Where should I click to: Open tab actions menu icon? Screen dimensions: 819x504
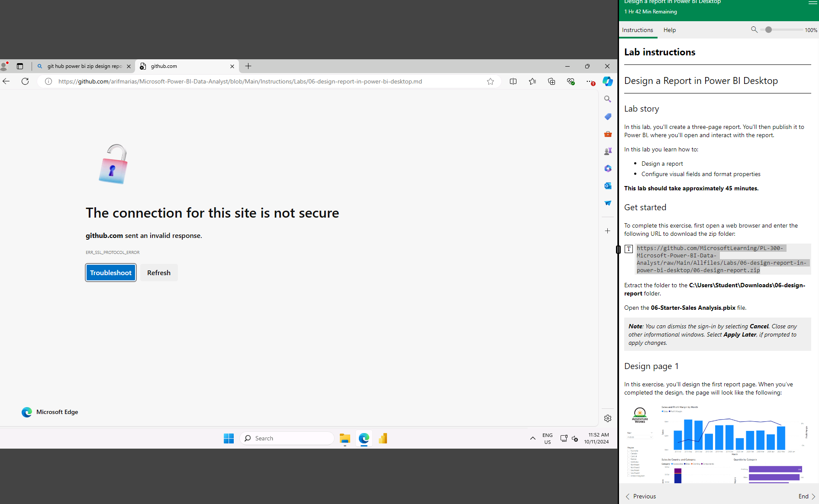(20, 66)
